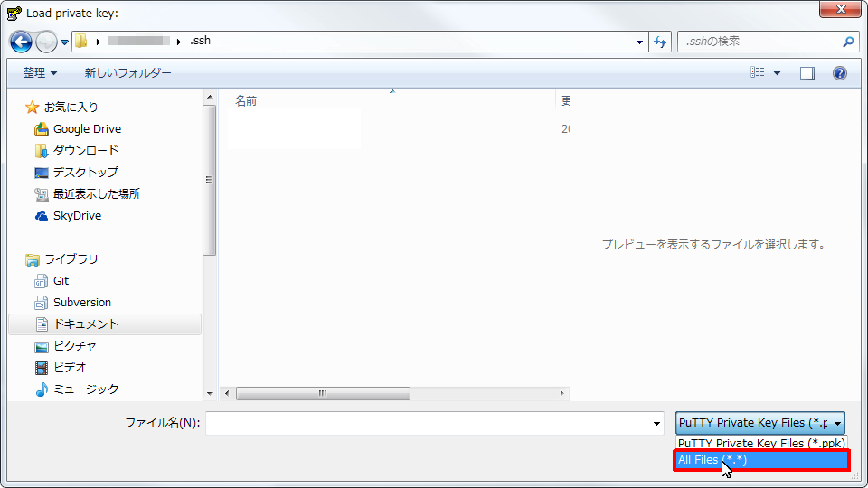
Task: Select SkyDrive in the sidebar
Action: click(77, 216)
